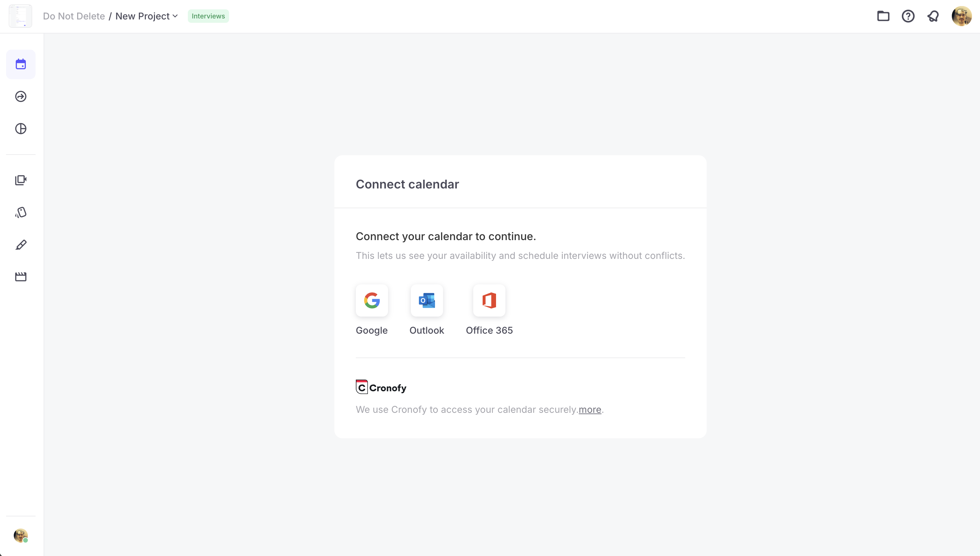The height and width of the screenshot is (556, 980).
Task: Click the Outlook label text
Action: click(x=427, y=330)
